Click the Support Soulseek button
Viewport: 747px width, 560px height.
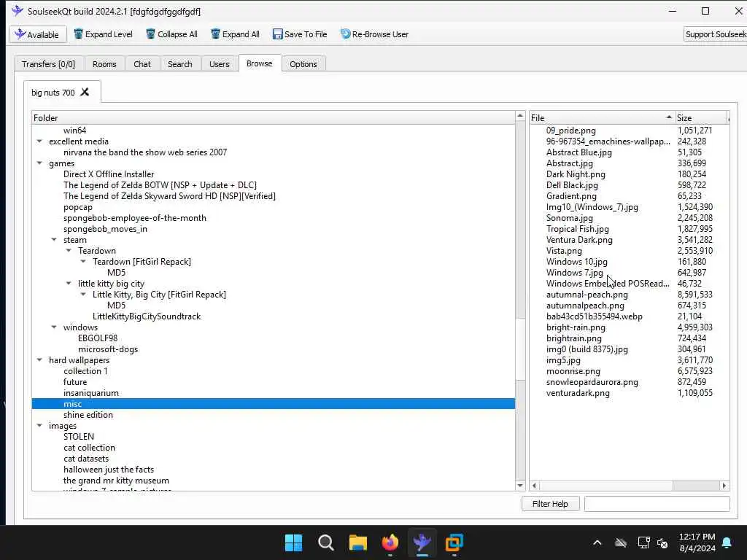(715, 34)
